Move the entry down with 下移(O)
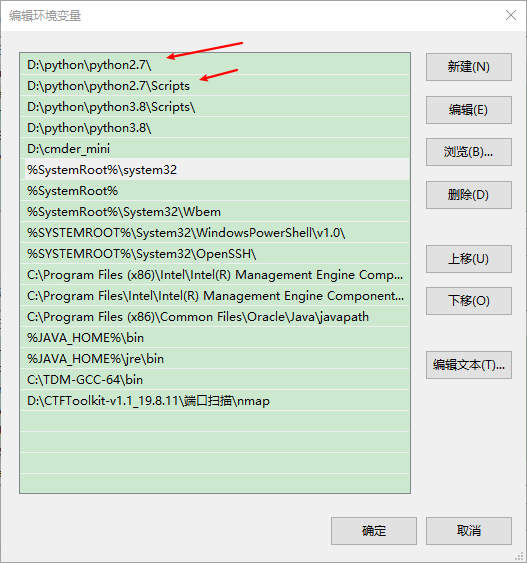Image resolution: width=527 pixels, height=563 pixels. pos(468,301)
